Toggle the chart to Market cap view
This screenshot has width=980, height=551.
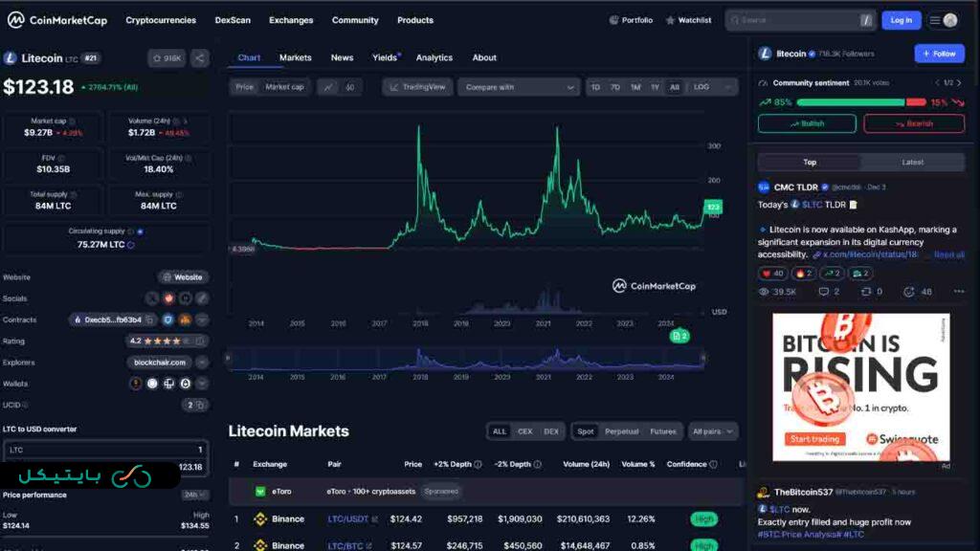pos(284,87)
